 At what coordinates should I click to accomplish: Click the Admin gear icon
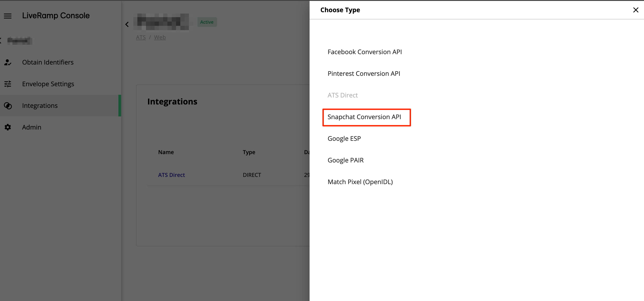[x=8, y=127]
